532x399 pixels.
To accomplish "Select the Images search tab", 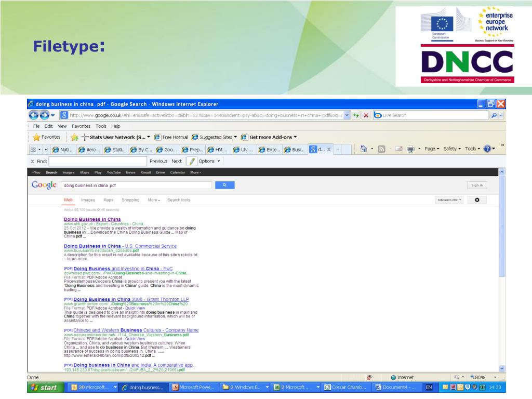I will [88, 200].
